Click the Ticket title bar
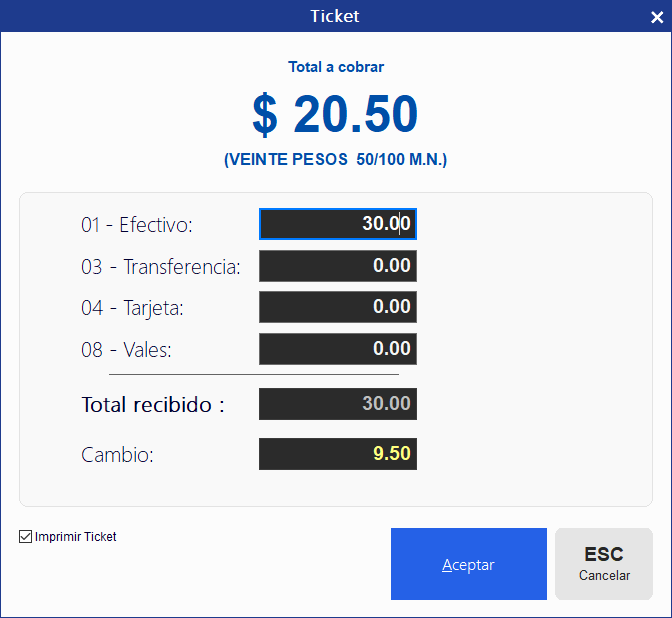The width and height of the screenshot is (672, 618). click(x=335, y=16)
